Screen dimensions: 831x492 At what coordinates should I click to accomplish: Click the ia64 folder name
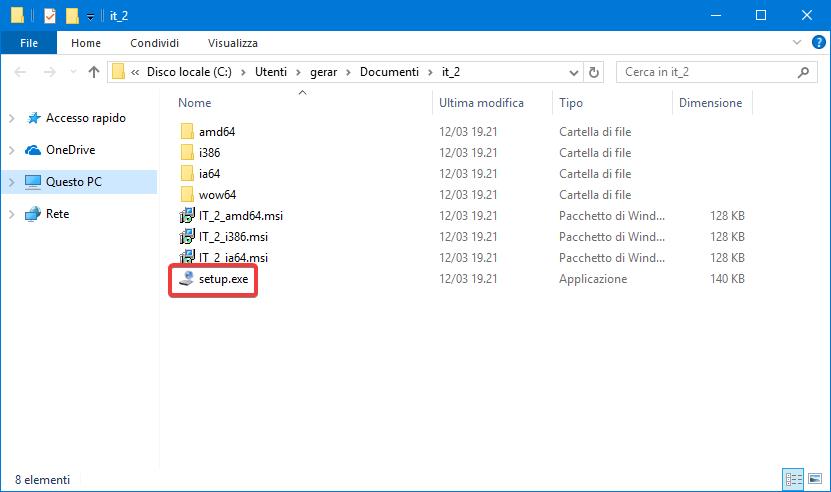tap(209, 173)
